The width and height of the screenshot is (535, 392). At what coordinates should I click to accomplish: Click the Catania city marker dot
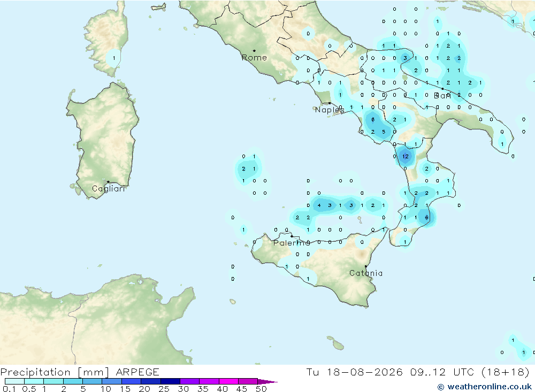point(366,266)
